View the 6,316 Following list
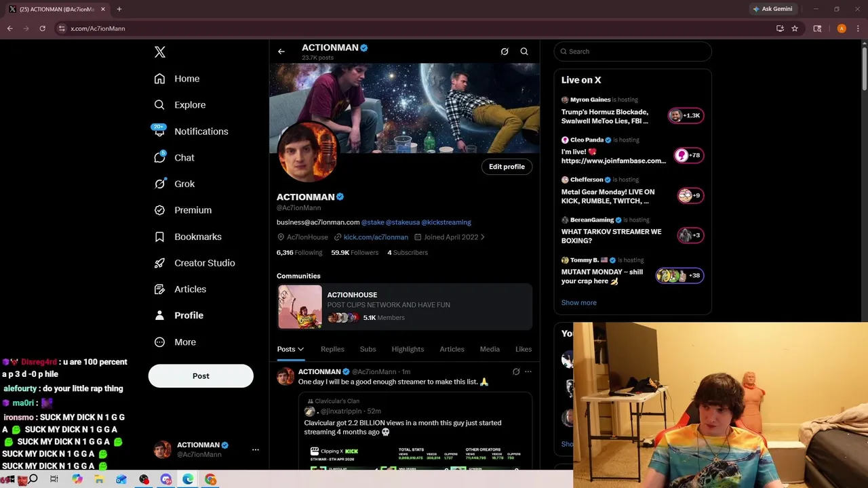Image resolution: width=868 pixels, height=488 pixels. (299, 253)
